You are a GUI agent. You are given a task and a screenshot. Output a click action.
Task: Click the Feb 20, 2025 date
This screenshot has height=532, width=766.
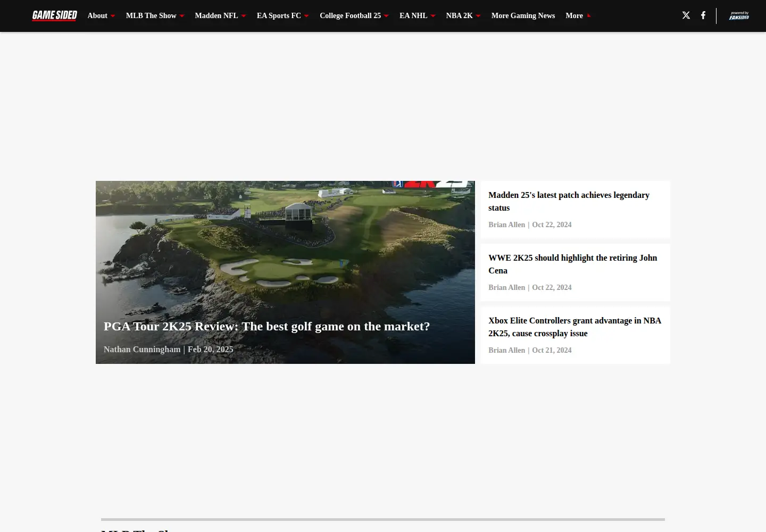[210, 350]
